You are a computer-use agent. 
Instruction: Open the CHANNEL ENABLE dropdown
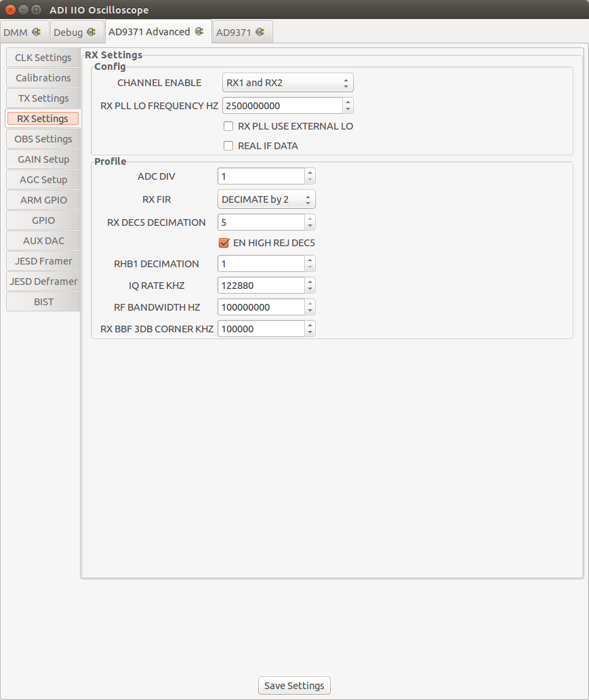pyautogui.click(x=287, y=82)
